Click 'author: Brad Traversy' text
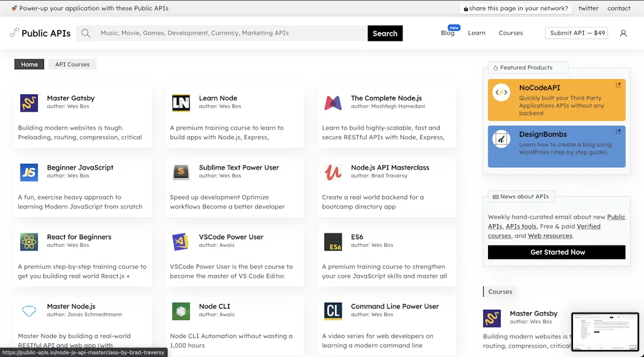The image size is (644, 357). (x=379, y=176)
